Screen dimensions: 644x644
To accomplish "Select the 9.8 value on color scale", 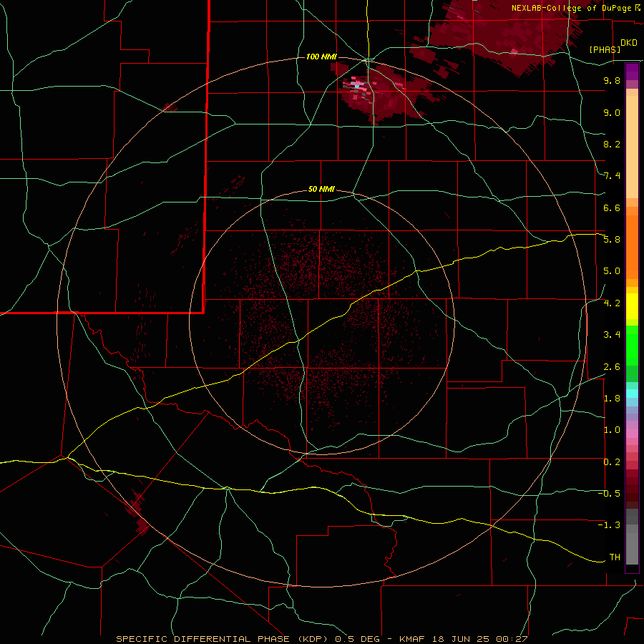I will click(x=612, y=80).
